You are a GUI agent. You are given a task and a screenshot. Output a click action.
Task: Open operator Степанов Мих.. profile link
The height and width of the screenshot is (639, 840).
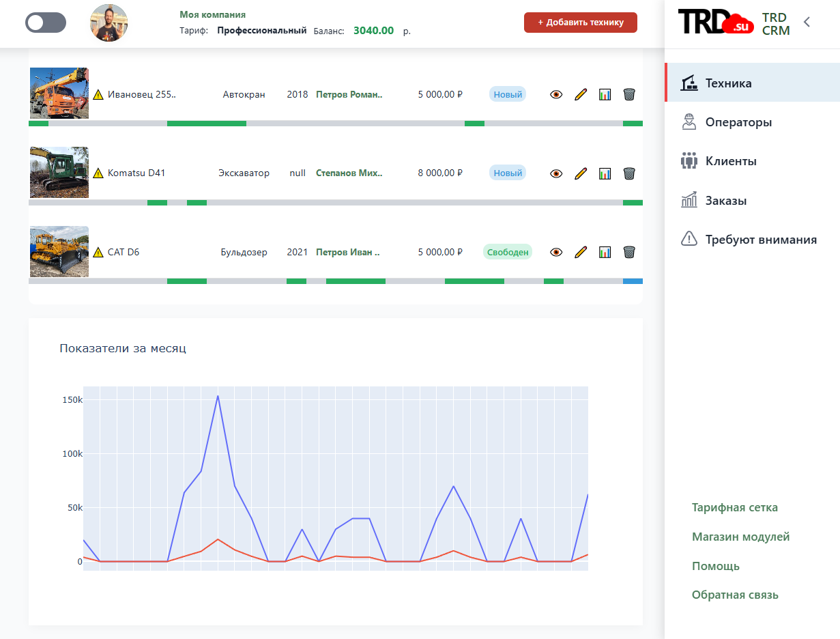[x=349, y=173]
